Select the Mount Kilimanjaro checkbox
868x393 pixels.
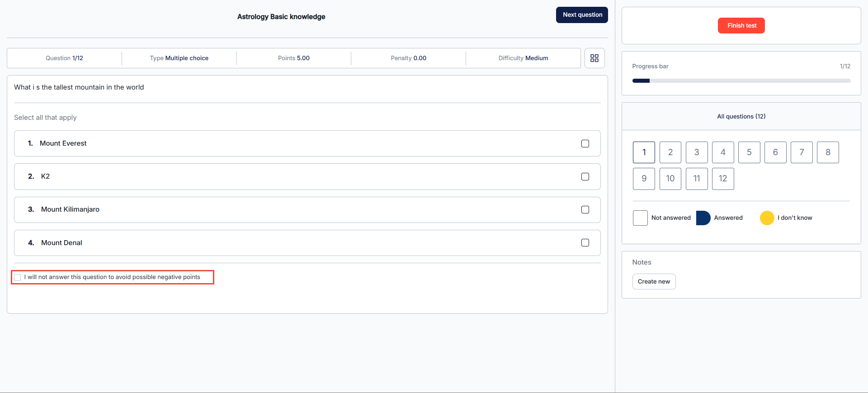click(585, 210)
